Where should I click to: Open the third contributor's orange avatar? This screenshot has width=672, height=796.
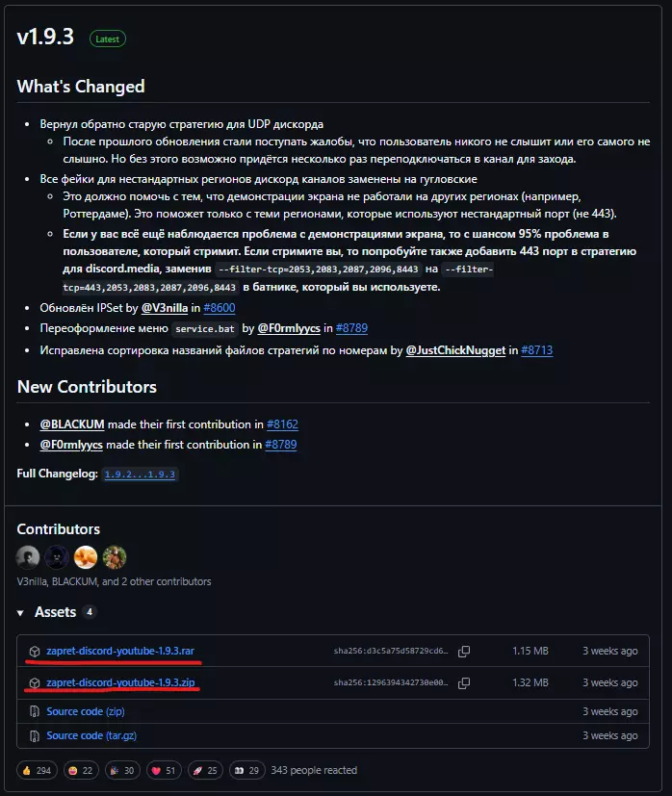86,557
